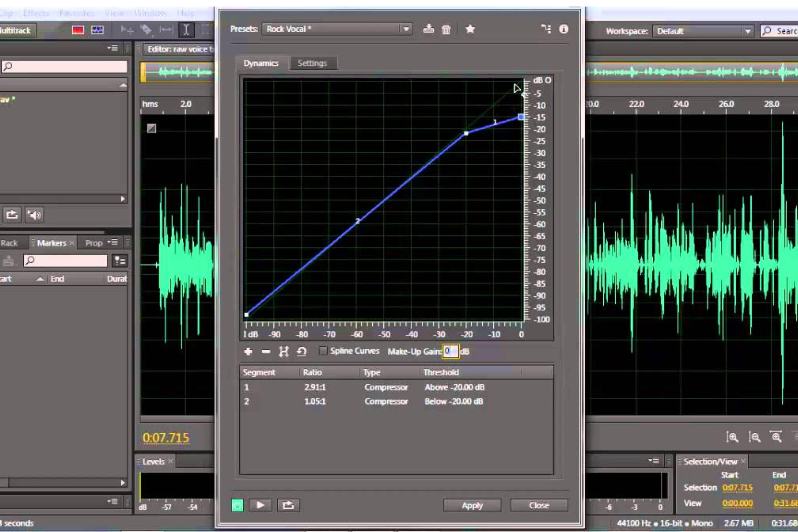Screen dimensions: 798x532
Task: Switch to the Markers panel tab
Action: pyautogui.click(x=52, y=243)
